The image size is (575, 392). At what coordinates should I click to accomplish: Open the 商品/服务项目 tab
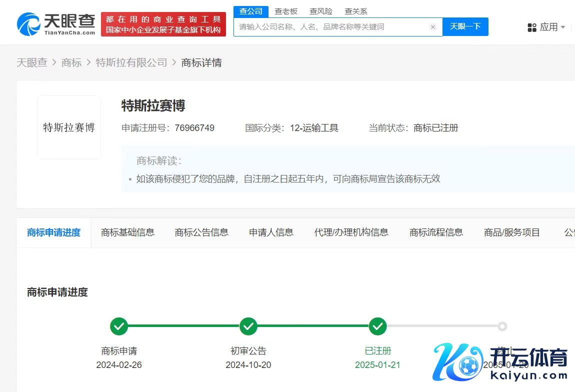pos(511,232)
